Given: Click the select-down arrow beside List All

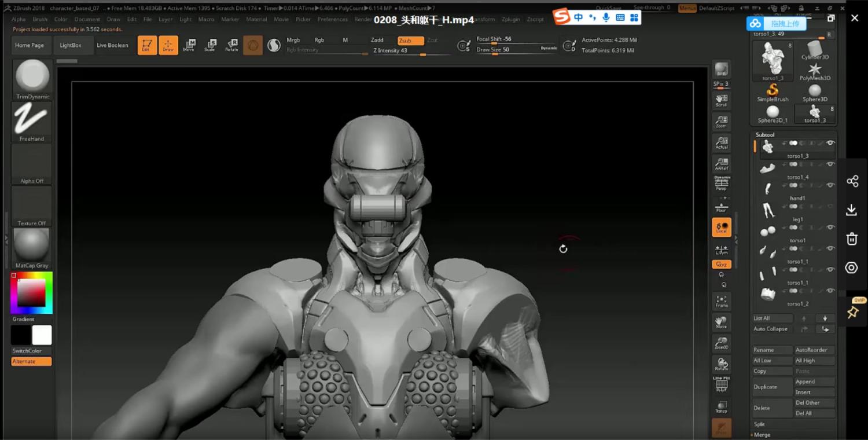Looking at the screenshot, I should [825, 318].
